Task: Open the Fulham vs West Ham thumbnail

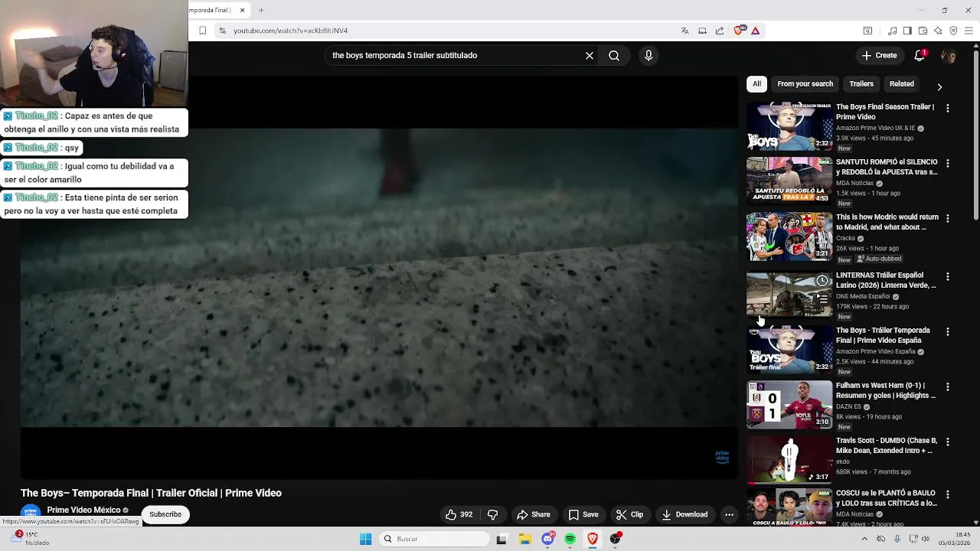Action: (789, 405)
